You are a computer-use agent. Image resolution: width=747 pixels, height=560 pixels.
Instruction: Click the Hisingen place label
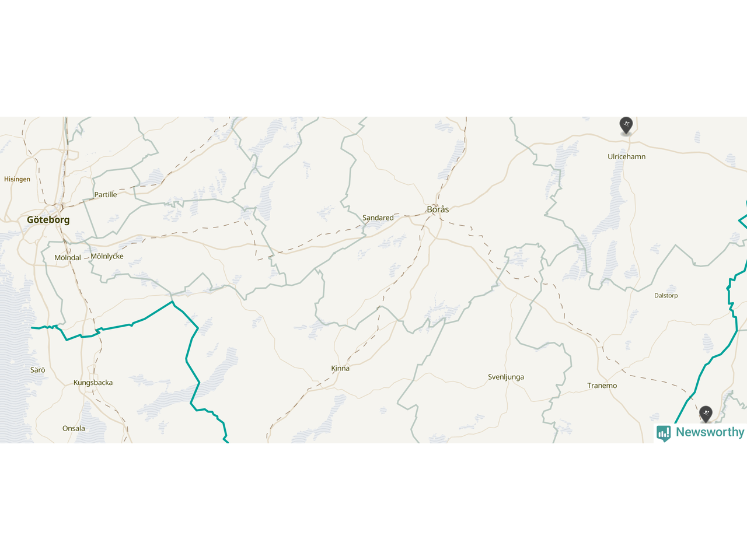click(17, 180)
